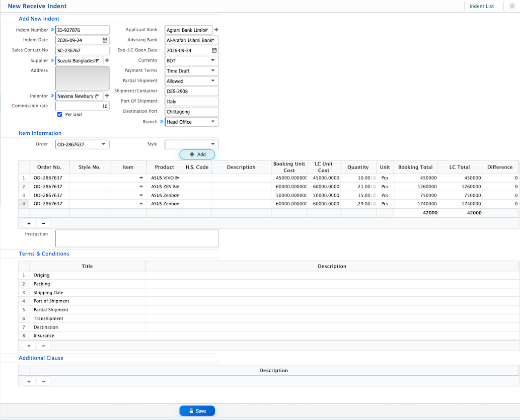Remove an Additional Clause row
The height and width of the screenshot is (420, 520).
(43, 381)
